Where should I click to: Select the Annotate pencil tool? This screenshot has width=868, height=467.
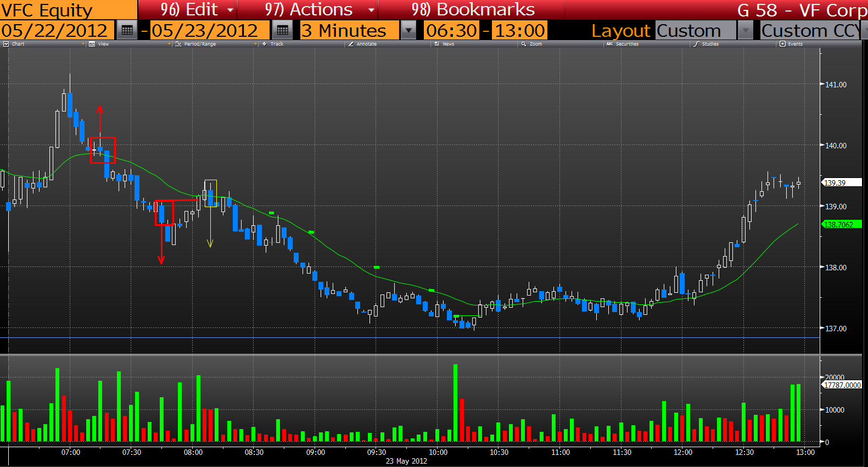coord(351,44)
